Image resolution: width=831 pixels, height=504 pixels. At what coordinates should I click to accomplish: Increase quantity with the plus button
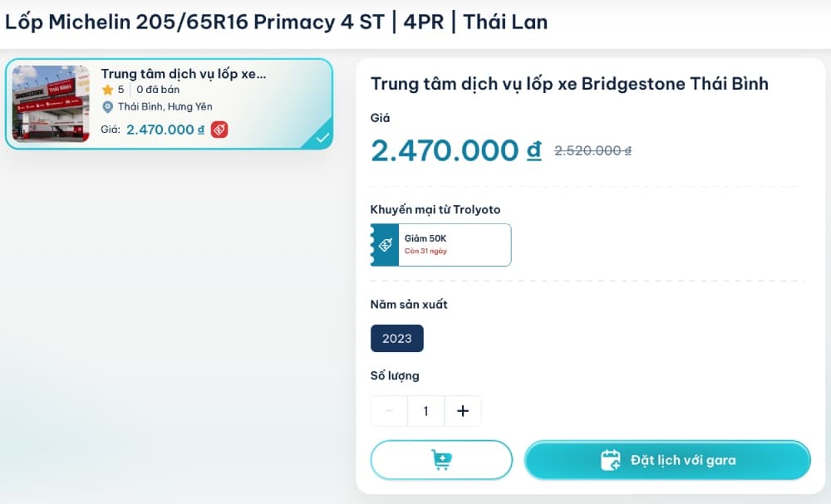[463, 411]
